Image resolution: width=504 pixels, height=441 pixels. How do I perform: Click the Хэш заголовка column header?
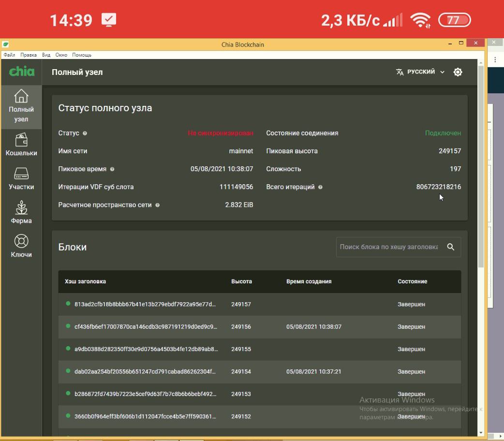point(85,281)
